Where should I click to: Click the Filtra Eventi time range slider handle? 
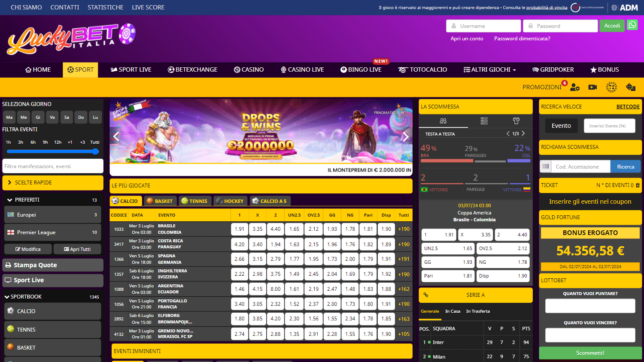click(95, 151)
